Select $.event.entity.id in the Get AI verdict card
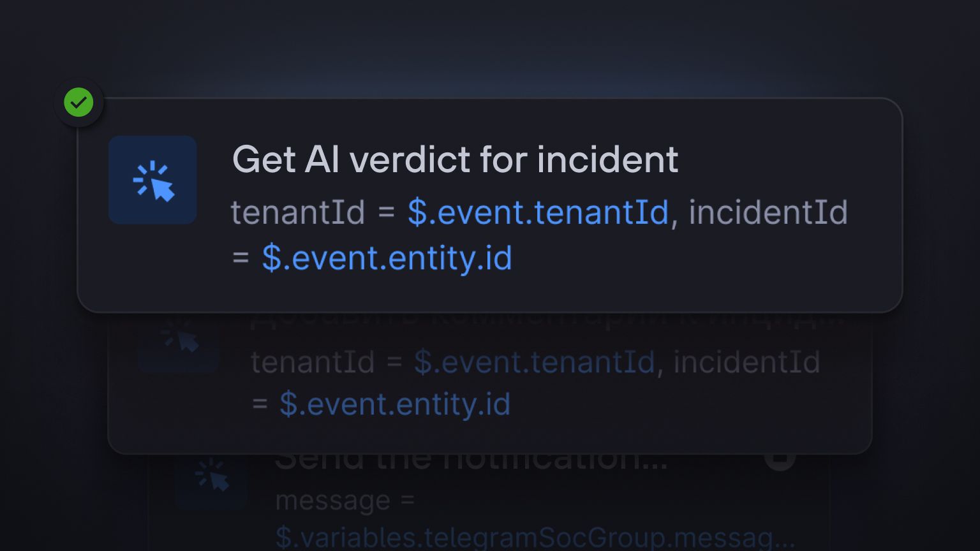Viewport: 980px width, 551px height. [387, 258]
